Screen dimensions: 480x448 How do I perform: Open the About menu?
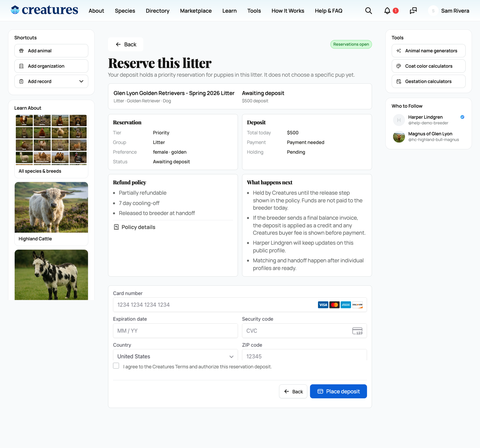[x=96, y=11]
